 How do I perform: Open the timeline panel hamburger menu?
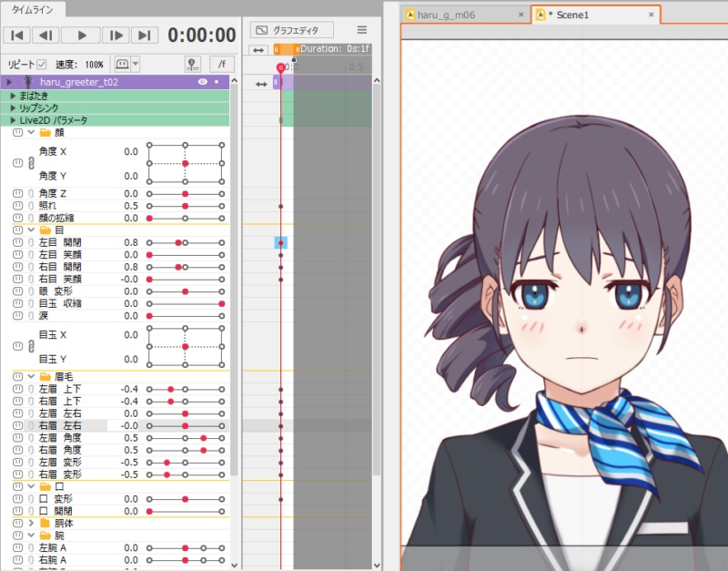coord(362,30)
